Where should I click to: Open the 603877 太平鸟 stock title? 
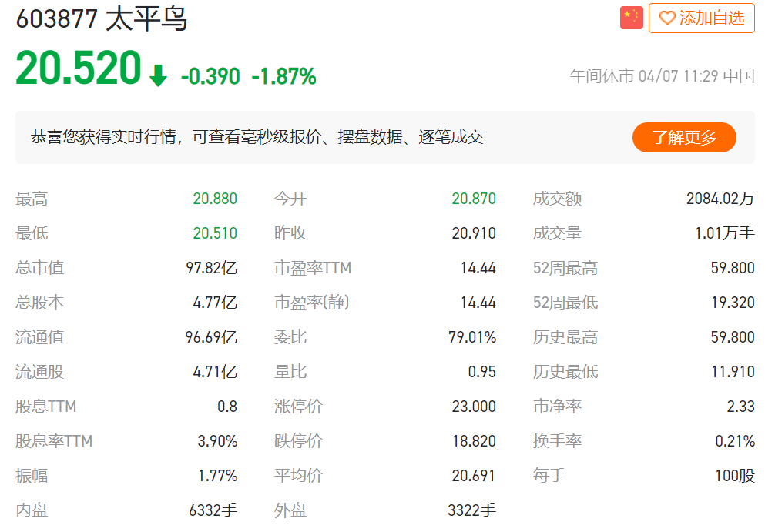(102, 19)
